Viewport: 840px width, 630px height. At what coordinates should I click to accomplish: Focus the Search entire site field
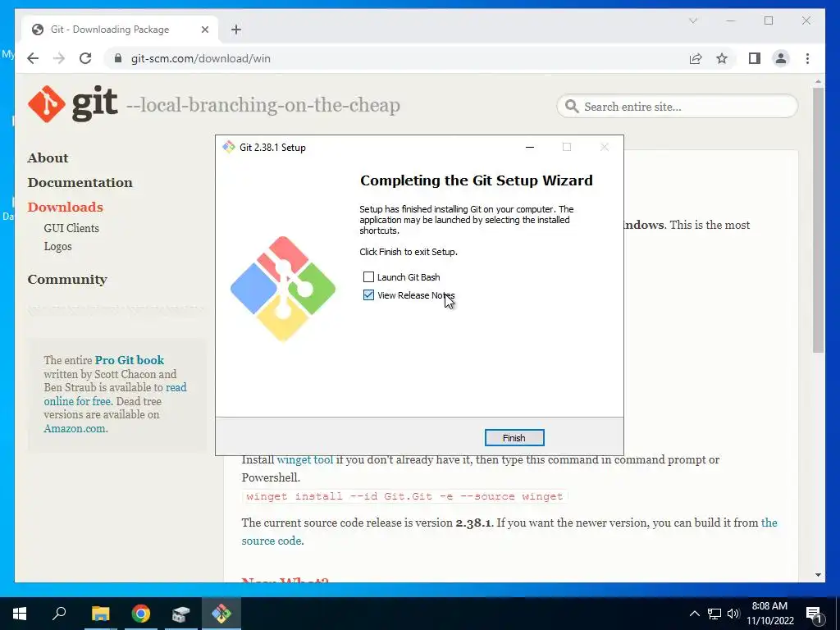pos(677,107)
